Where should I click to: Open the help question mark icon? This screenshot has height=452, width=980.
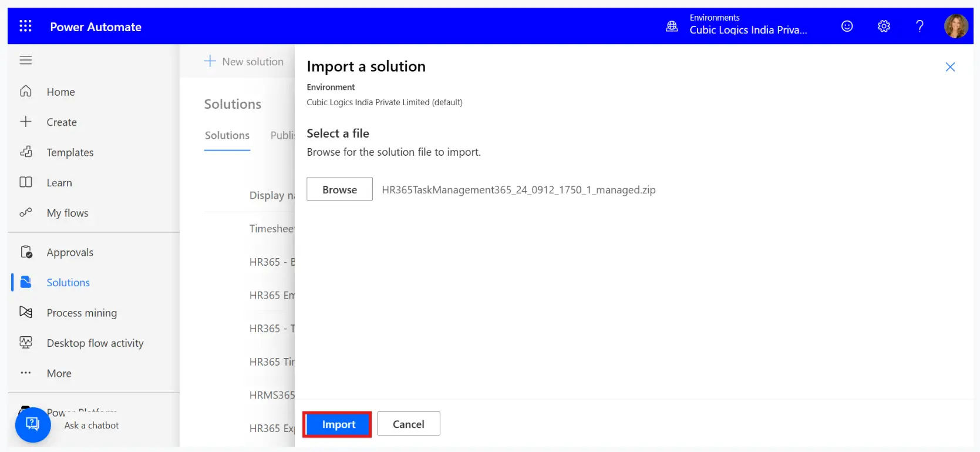(920, 26)
